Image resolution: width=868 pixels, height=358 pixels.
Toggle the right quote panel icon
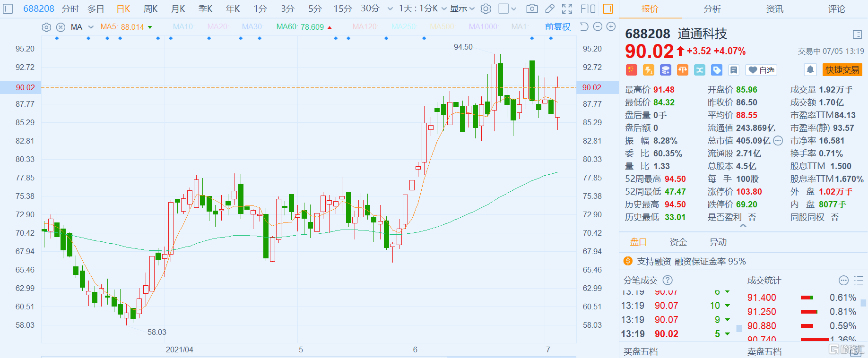(608, 9)
